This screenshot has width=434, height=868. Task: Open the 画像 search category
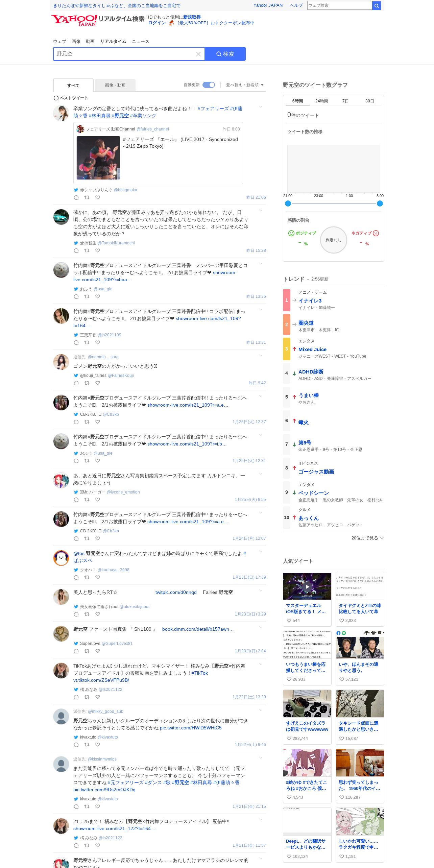(76, 42)
